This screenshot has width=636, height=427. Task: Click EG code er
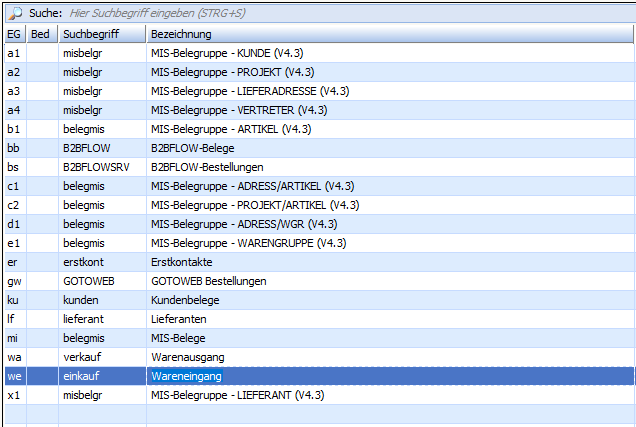pos(12,262)
